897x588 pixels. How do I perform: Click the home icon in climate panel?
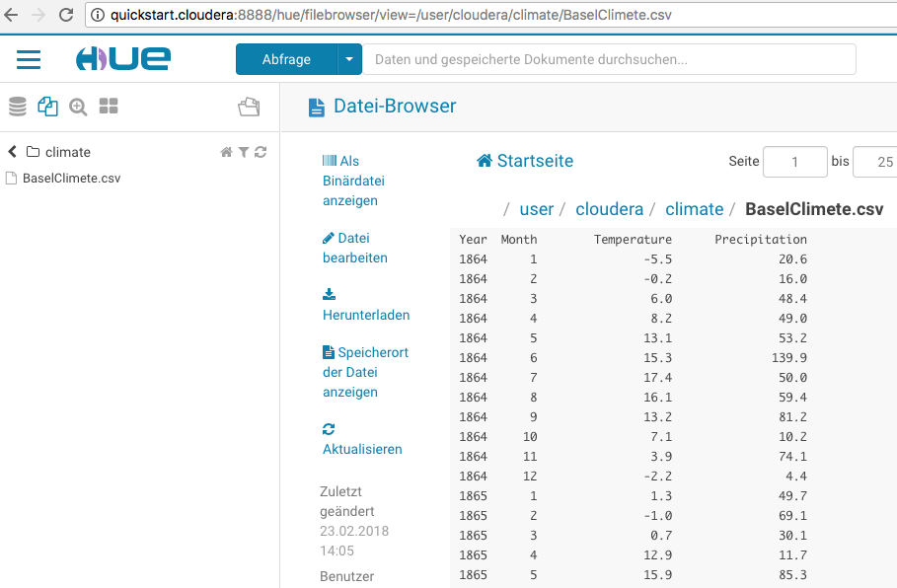click(x=226, y=152)
